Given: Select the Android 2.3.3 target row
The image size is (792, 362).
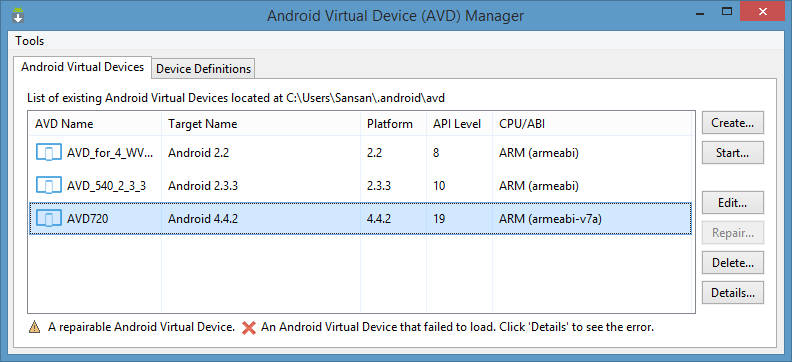Looking at the screenshot, I should coord(361,186).
